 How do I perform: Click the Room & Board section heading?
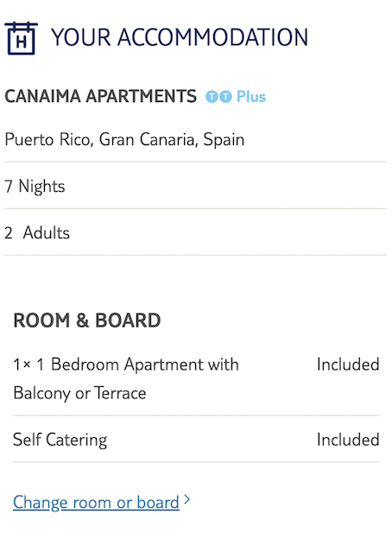point(87,320)
